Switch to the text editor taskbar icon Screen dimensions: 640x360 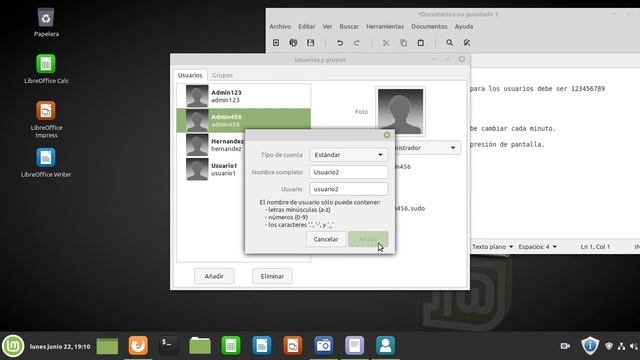click(354, 346)
